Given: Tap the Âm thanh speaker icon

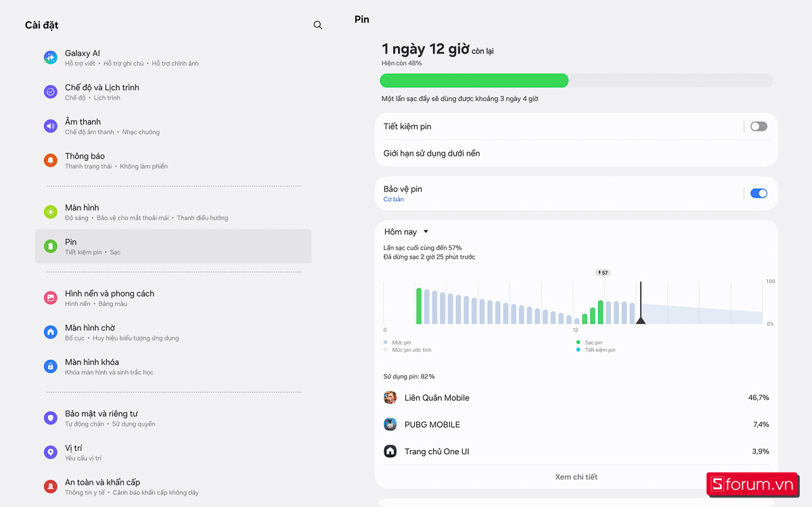Looking at the screenshot, I should coord(51,126).
